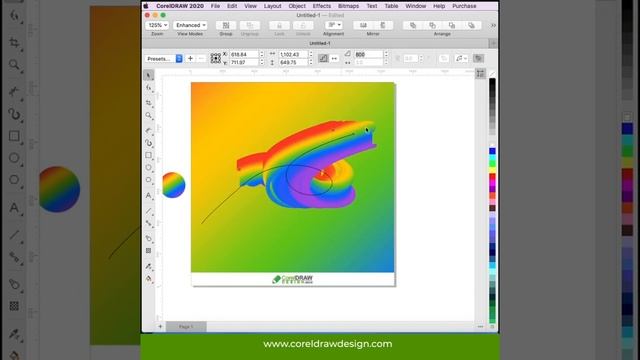Select the Page 1 tab
Viewport: 640px width, 360px height.
pos(186,327)
